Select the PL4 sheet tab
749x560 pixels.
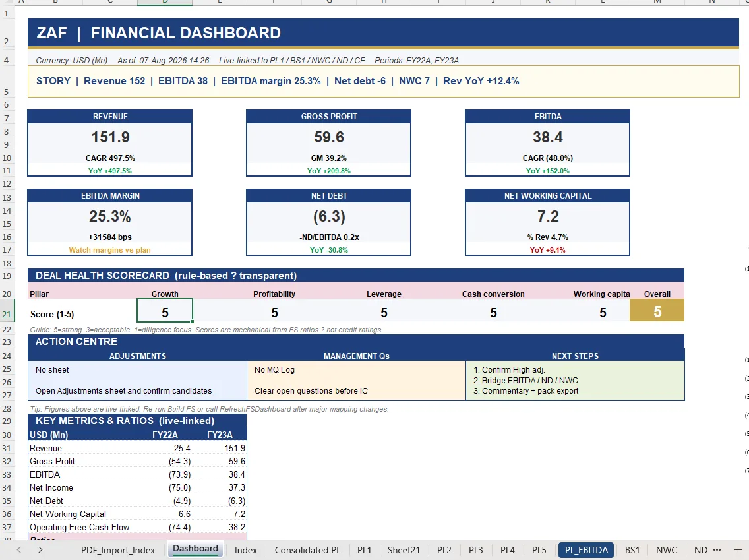(507, 550)
